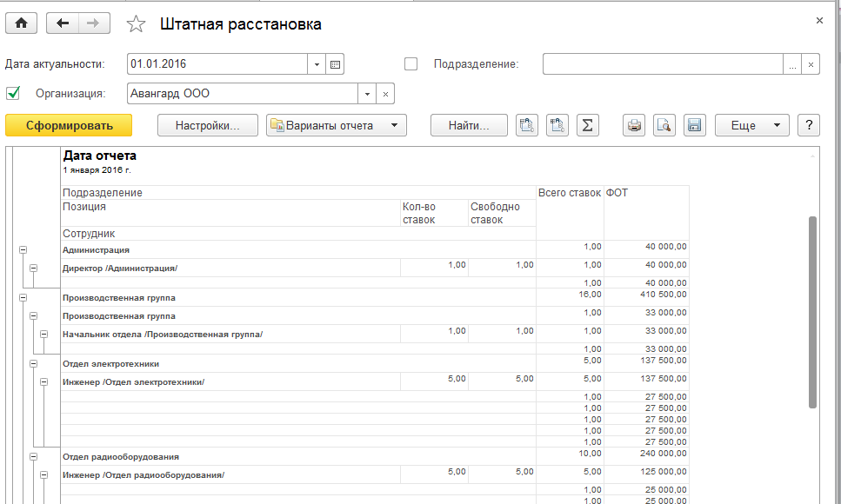Select the 1 января 2016 г. date text
Viewport: 841px width, 504px height.
tap(97, 170)
